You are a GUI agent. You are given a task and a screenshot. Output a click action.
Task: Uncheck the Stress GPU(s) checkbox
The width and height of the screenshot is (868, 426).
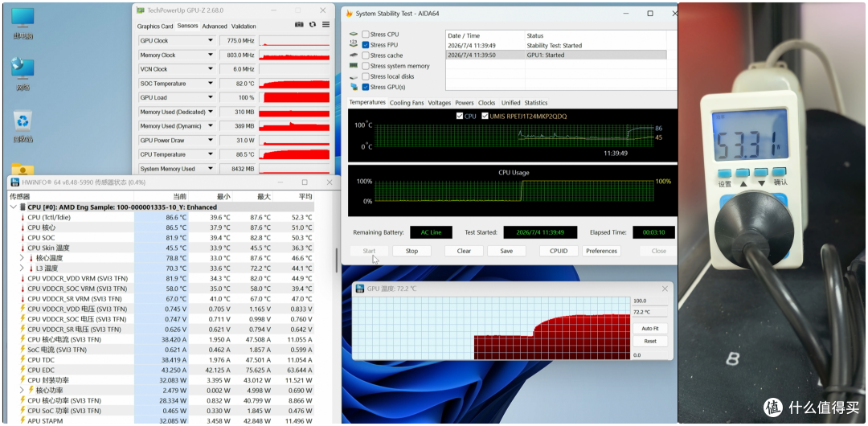(366, 87)
